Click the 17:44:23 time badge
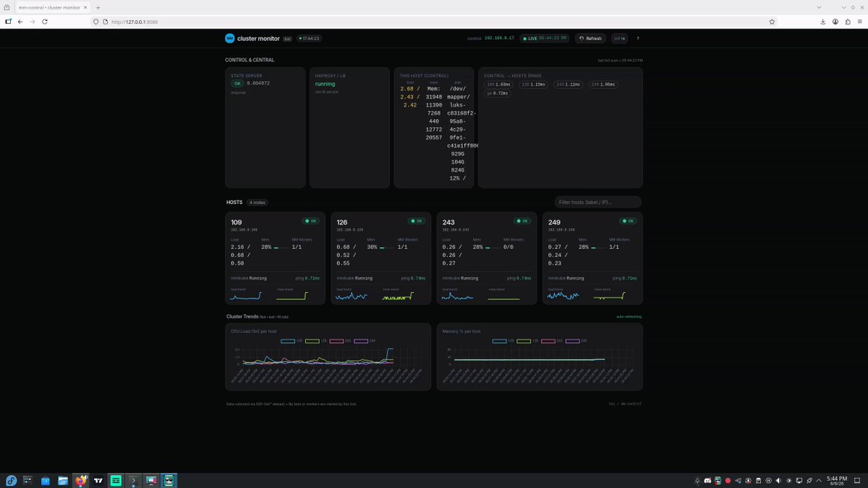 tap(309, 38)
